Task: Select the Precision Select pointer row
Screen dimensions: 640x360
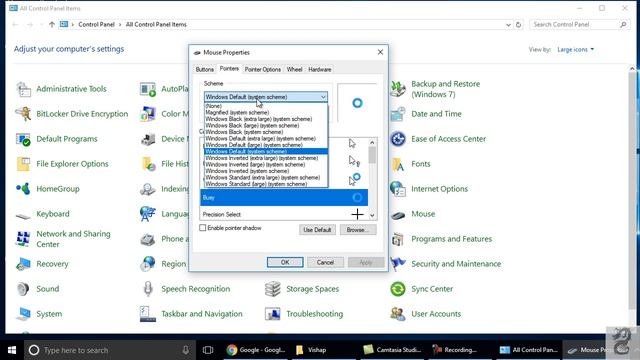Action: (x=284, y=214)
